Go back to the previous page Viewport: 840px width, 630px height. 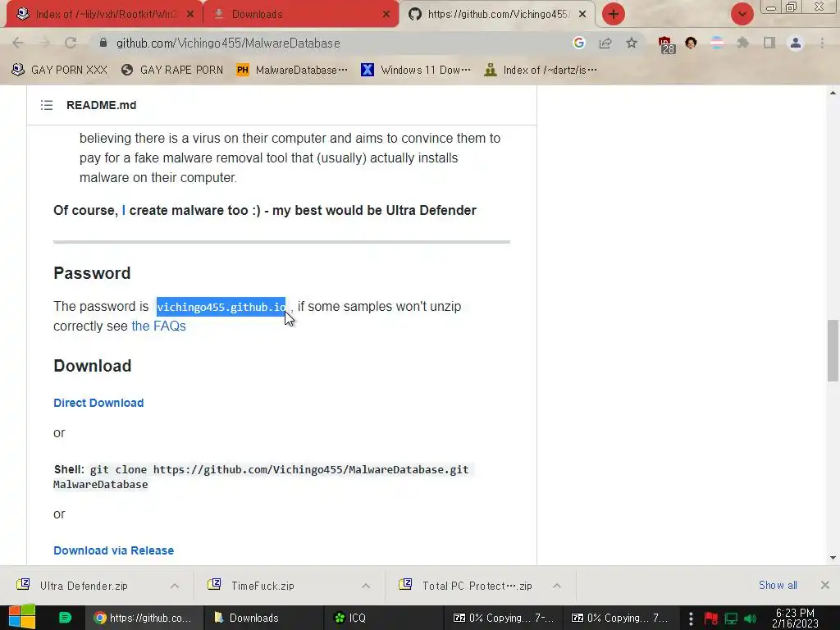pos(18,43)
